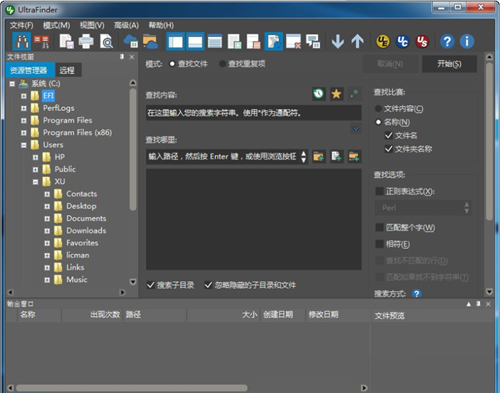Click the 开始(S) button
500x393 pixels.
449,64
